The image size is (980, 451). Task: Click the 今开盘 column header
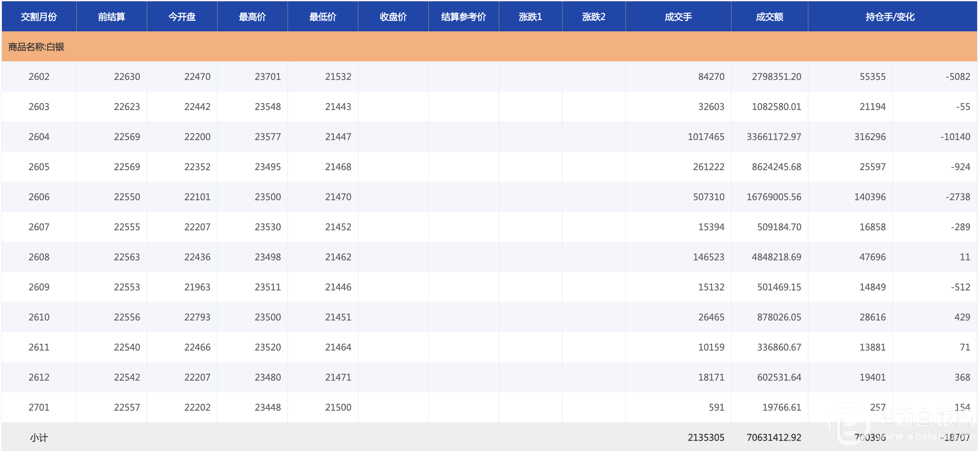(x=182, y=17)
